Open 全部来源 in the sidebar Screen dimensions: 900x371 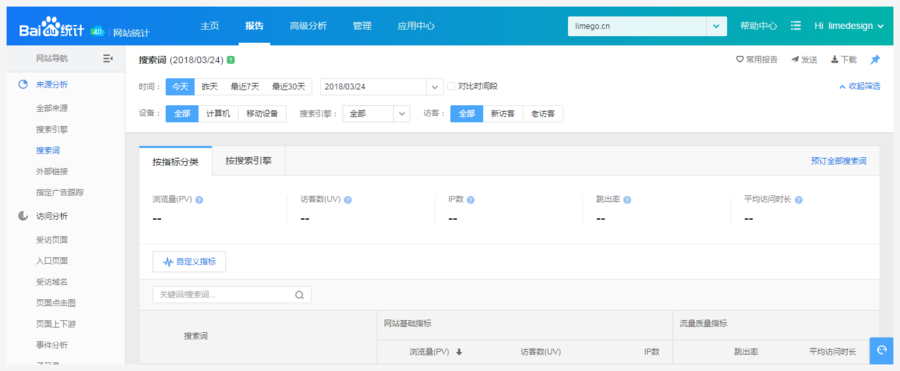pos(52,108)
